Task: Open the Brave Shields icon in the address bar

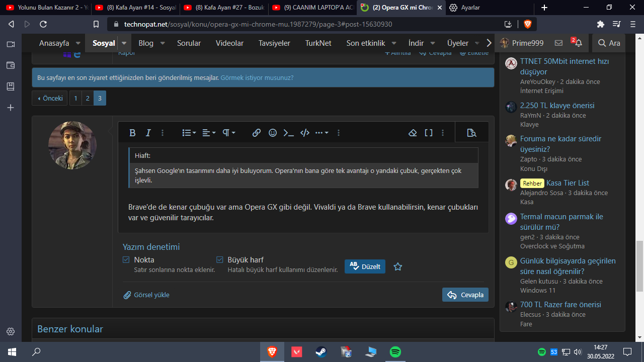Action: pos(527,24)
